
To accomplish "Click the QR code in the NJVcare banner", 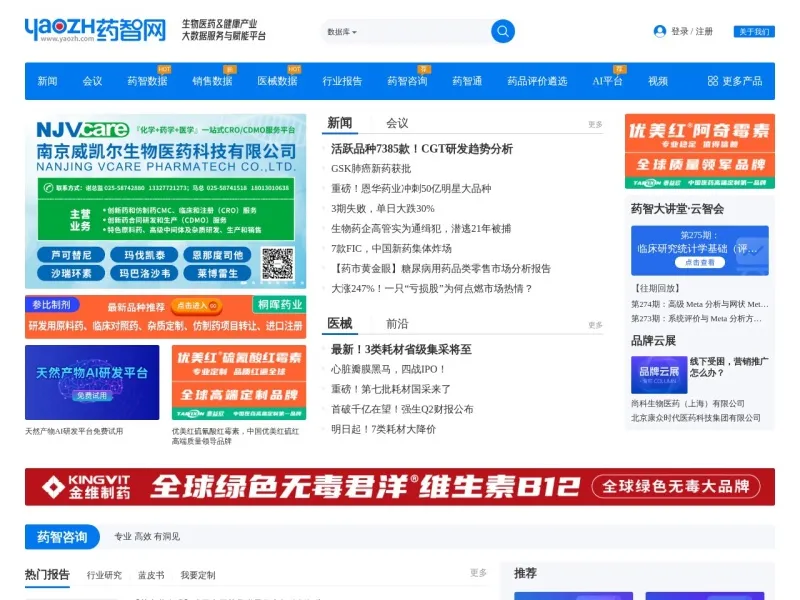I will pyautogui.click(x=277, y=263).
